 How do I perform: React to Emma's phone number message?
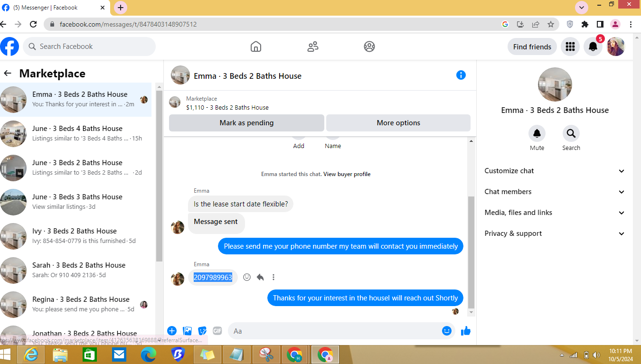pos(247,277)
